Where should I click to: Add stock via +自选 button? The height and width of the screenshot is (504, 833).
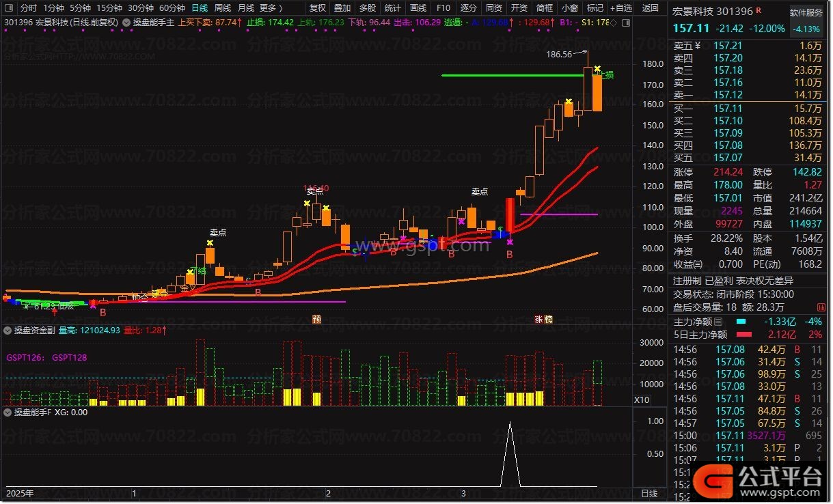tap(620, 8)
